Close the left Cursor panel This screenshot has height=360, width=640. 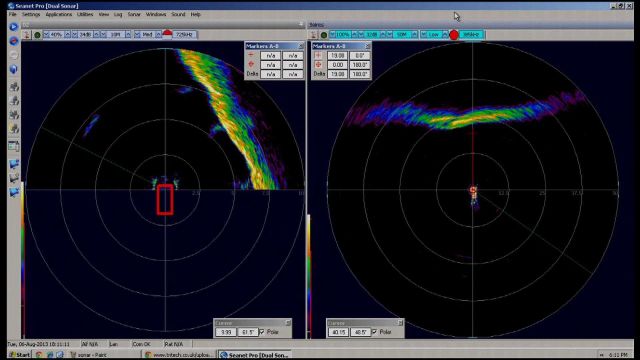coord(288,323)
